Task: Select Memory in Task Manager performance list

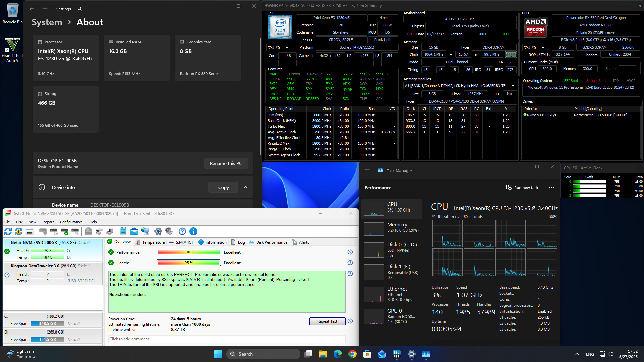Action: click(391, 229)
